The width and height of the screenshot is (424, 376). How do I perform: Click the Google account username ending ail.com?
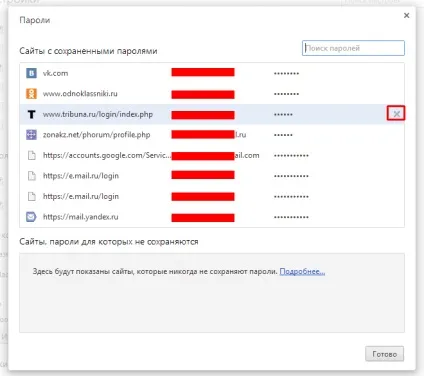[215, 155]
